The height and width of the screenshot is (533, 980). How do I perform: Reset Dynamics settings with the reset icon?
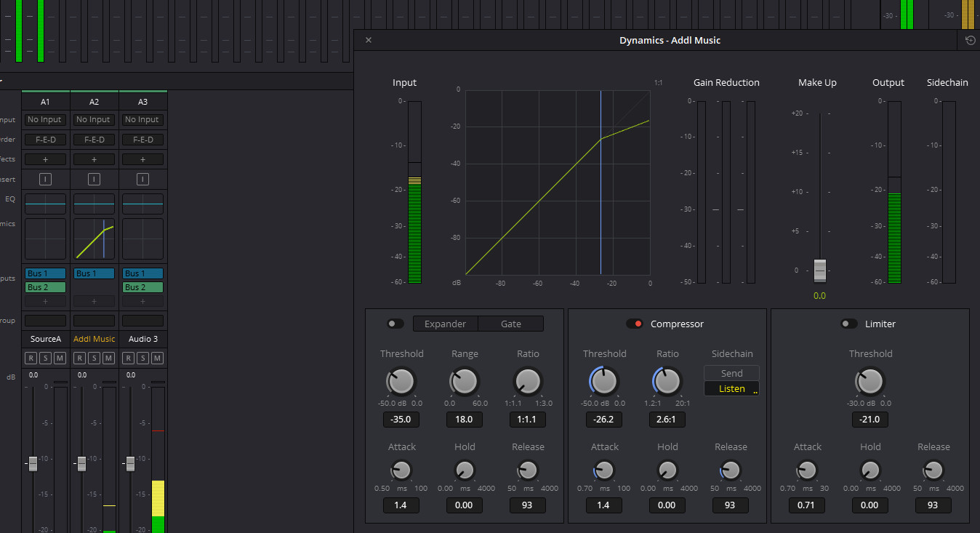pyautogui.click(x=970, y=40)
